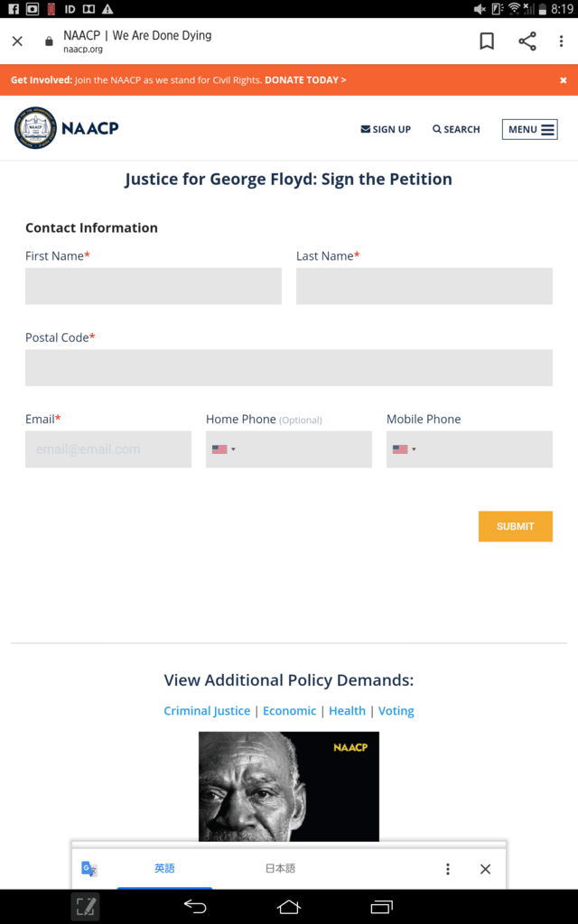Tap the Android home navigation button

coord(288,906)
